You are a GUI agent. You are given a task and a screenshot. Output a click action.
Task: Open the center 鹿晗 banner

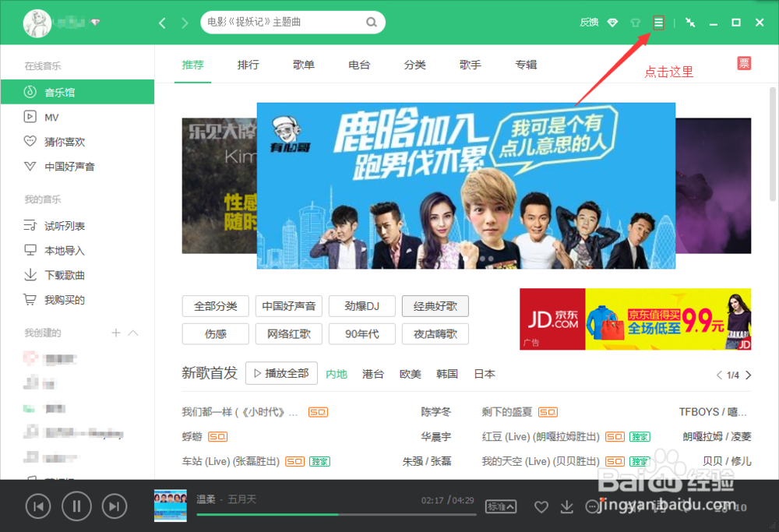click(466, 186)
